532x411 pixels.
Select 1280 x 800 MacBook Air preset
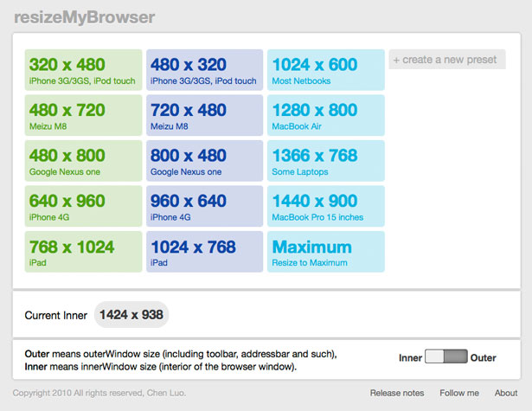click(x=326, y=115)
